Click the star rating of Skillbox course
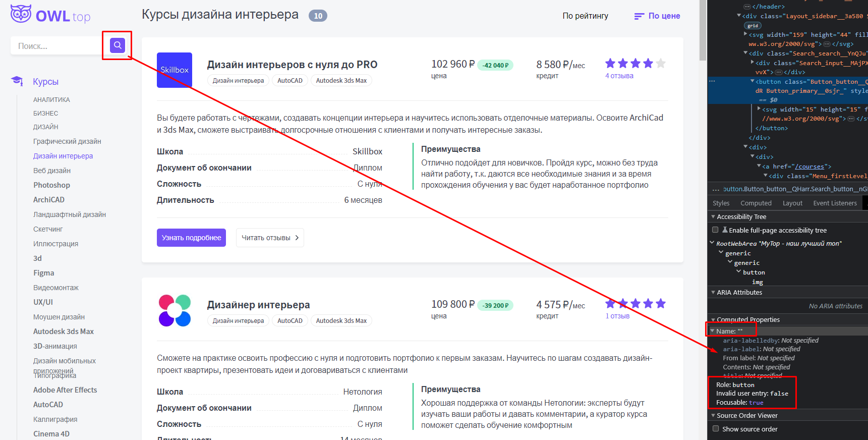Viewport: 868px width, 440px height. tap(635, 64)
